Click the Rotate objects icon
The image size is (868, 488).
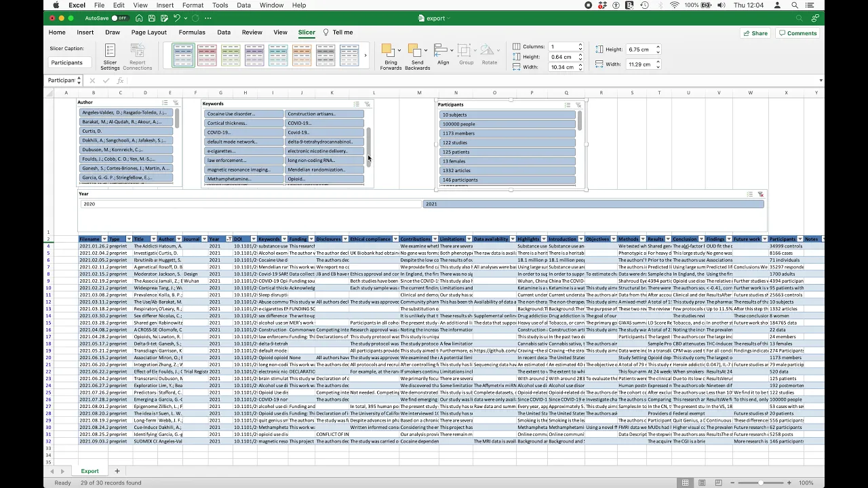pyautogui.click(x=487, y=50)
